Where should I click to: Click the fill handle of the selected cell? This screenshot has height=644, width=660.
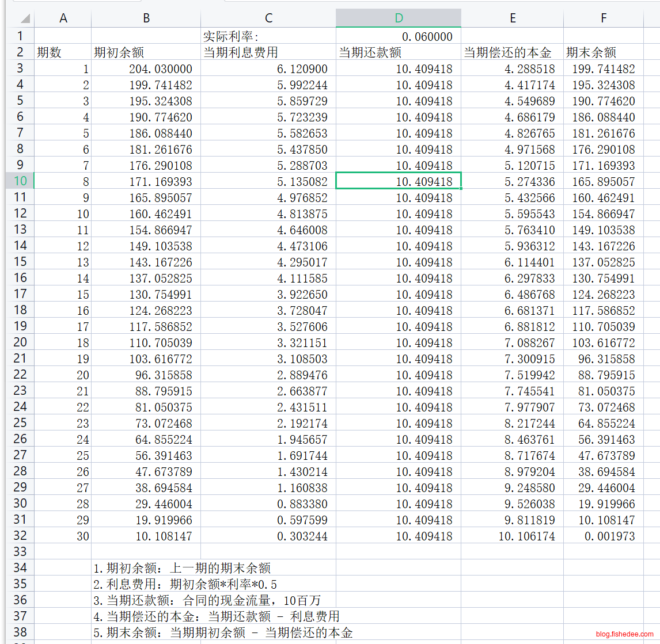tap(461, 189)
